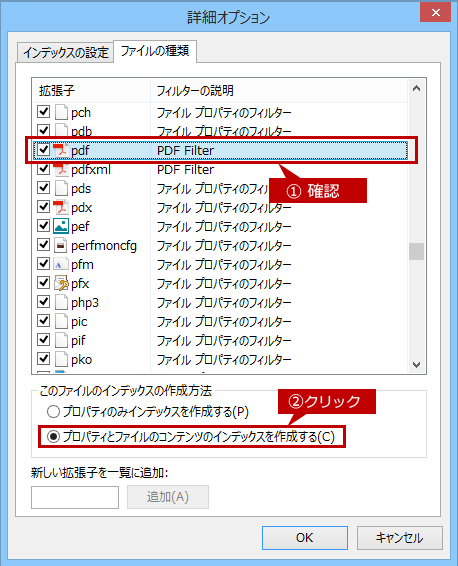Switch to インデックスの設定 tab
This screenshot has width=458, height=566.
[x=65, y=53]
